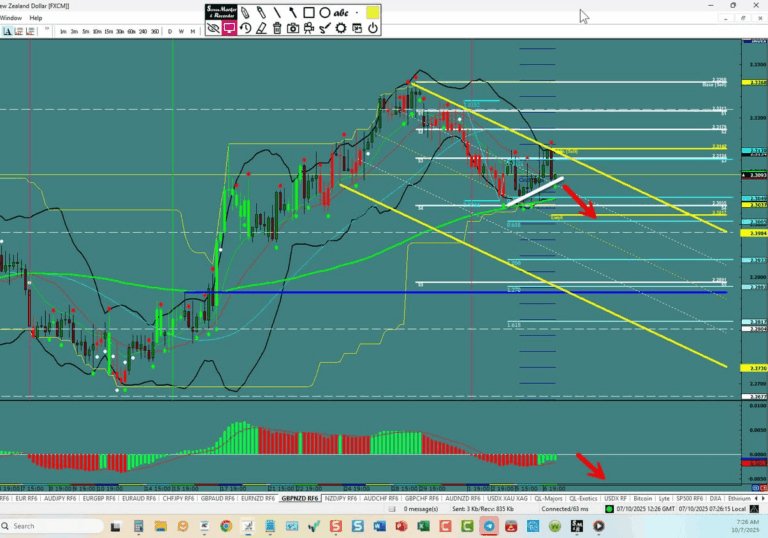Open the Help menu
Viewport: 768px width, 538px height.
tap(36, 18)
